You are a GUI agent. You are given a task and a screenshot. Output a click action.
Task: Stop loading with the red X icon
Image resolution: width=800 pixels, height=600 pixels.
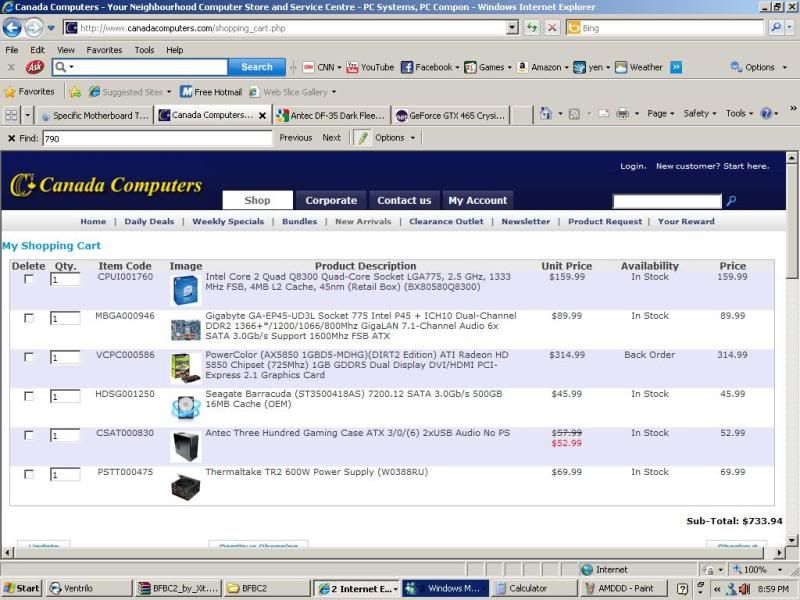552,28
